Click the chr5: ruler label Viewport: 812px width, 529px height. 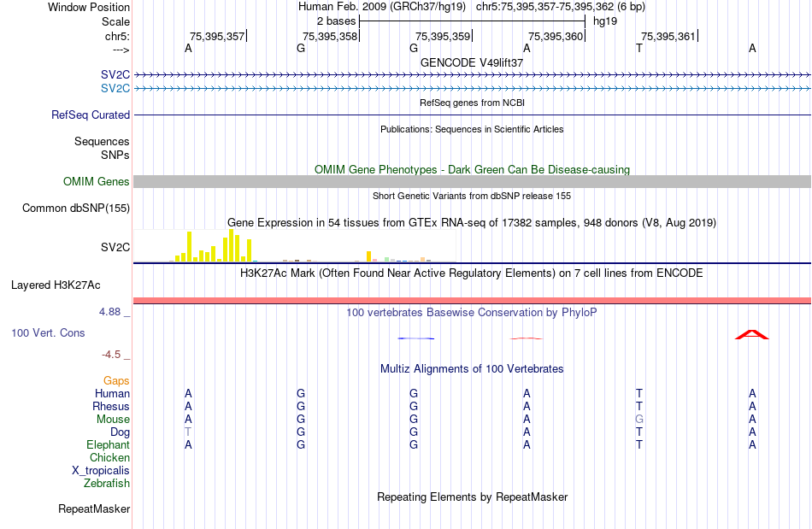(117, 36)
